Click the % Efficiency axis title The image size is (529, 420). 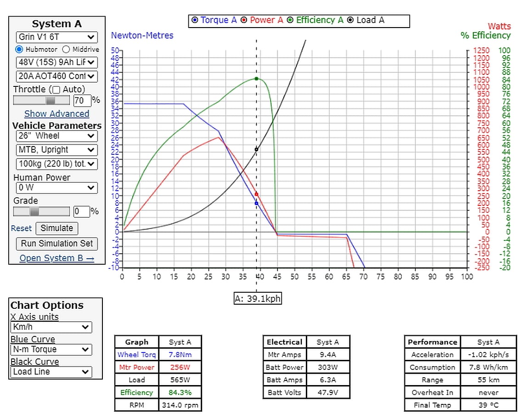tap(485, 35)
